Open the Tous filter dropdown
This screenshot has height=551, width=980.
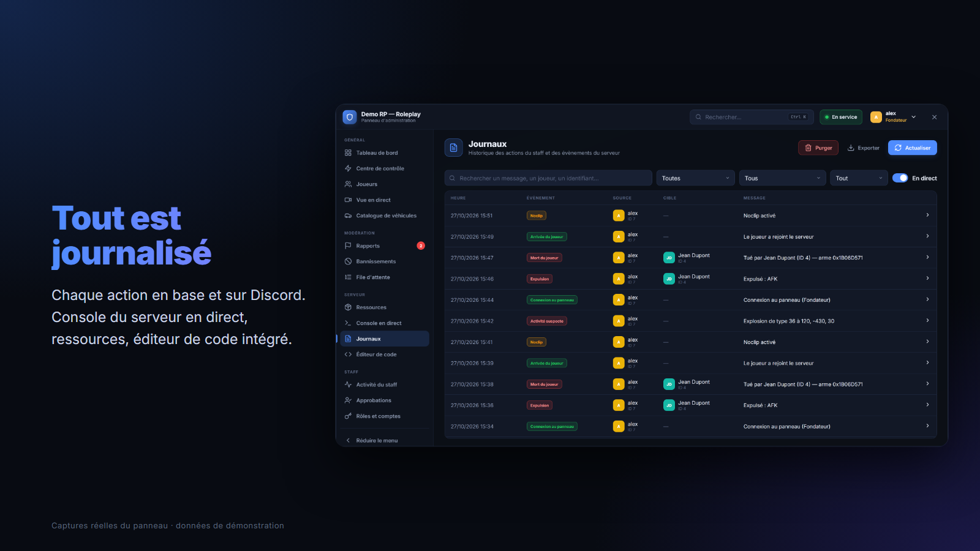pos(783,178)
